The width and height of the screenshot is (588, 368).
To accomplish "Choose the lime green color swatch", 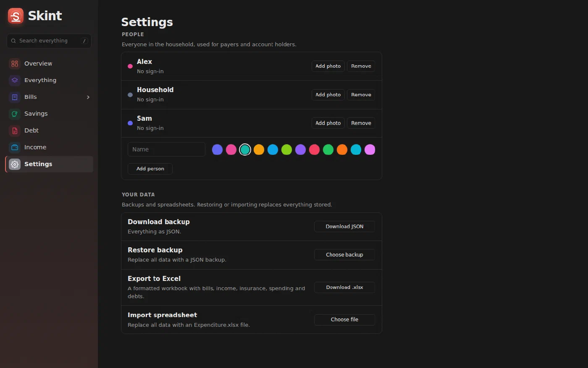I will coord(286,150).
